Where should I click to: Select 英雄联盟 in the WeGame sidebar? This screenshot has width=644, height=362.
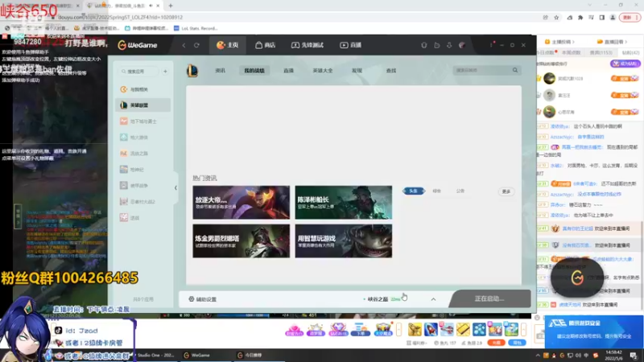coord(142,105)
